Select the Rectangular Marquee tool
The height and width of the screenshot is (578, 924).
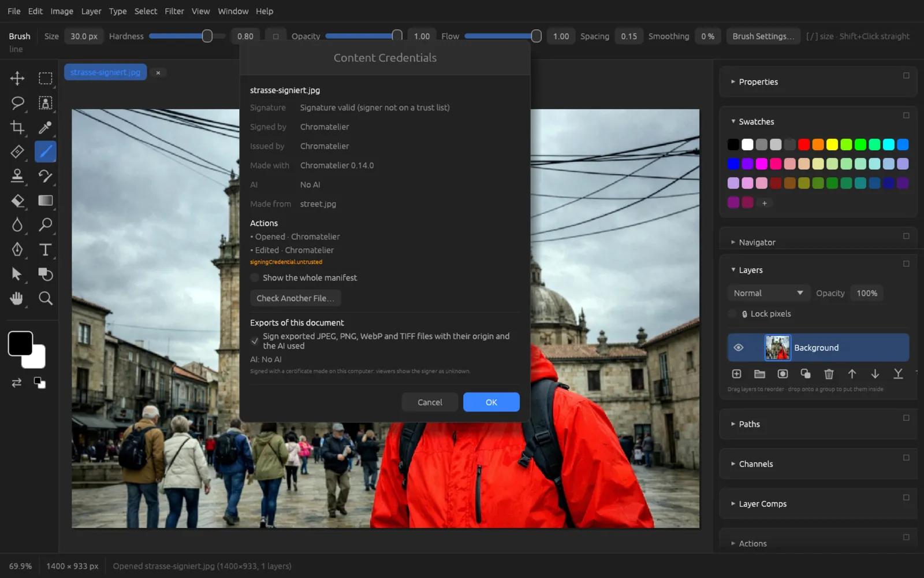(45, 79)
